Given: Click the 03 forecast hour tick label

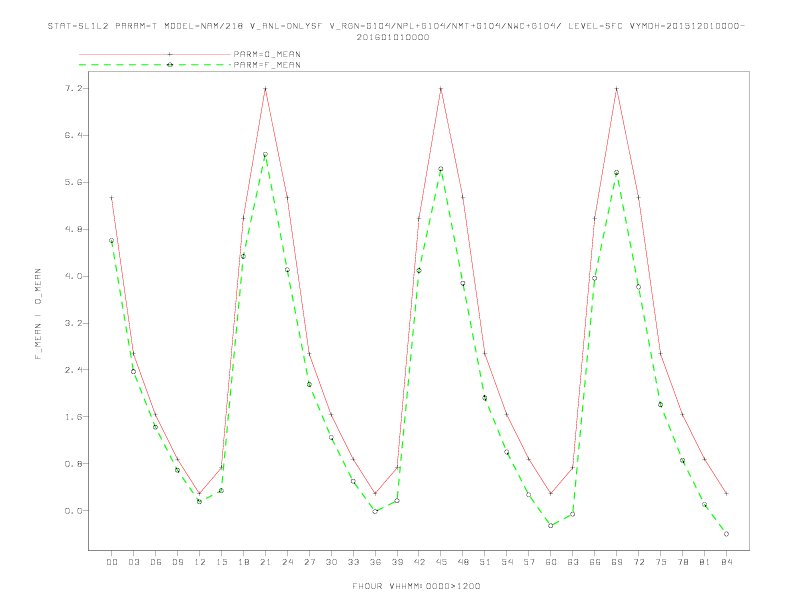Looking at the screenshot, I should point(133,562).
